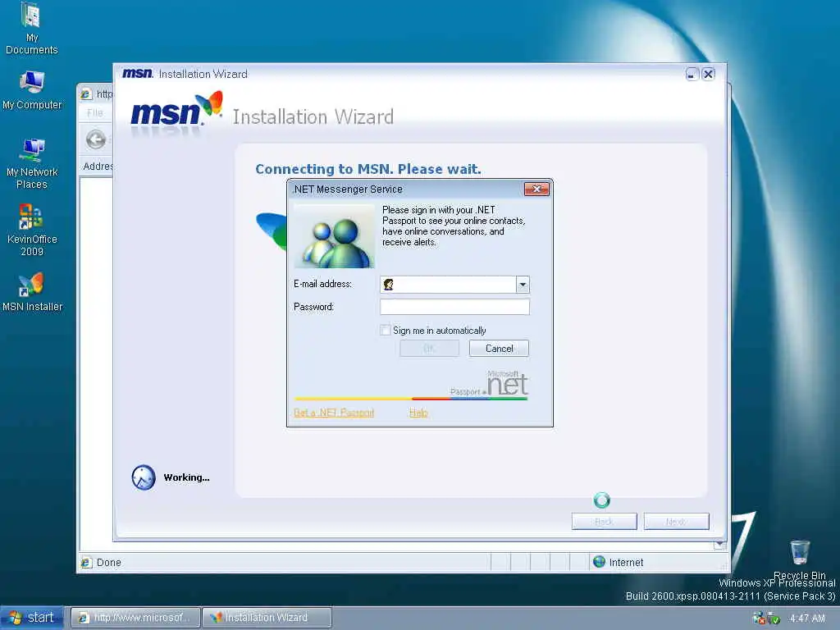Click the Password input field
840x630 pixels.
point(454,307)
